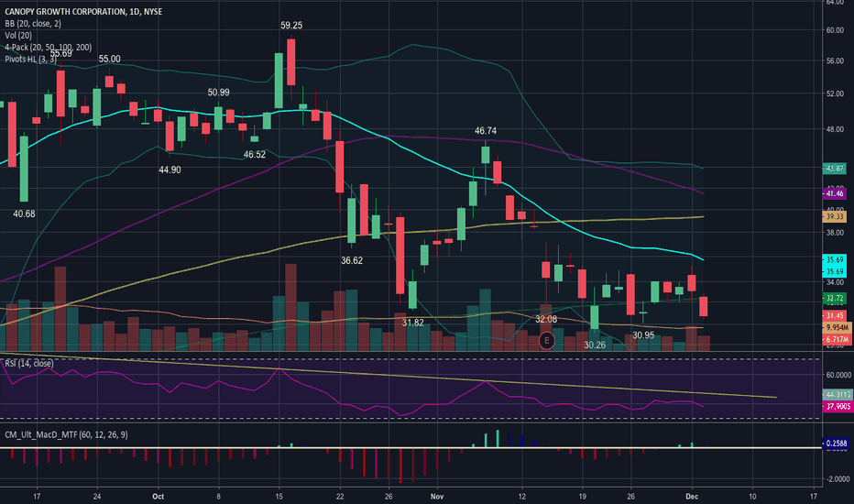Viewport: 854px width, 504px height.
Task: Click the 44.3113 RSI value tag
Action: pyautogui.click(x=838, y=394)
